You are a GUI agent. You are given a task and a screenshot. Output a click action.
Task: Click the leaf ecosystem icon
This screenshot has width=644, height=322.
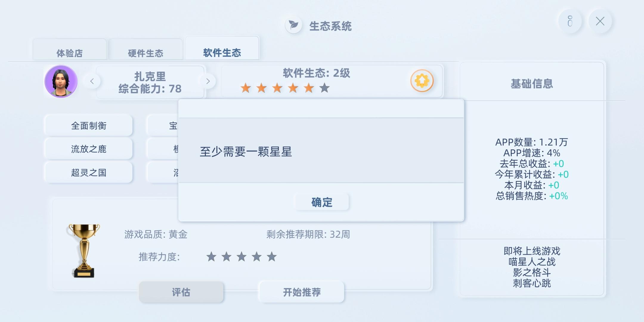coord(294,25)
